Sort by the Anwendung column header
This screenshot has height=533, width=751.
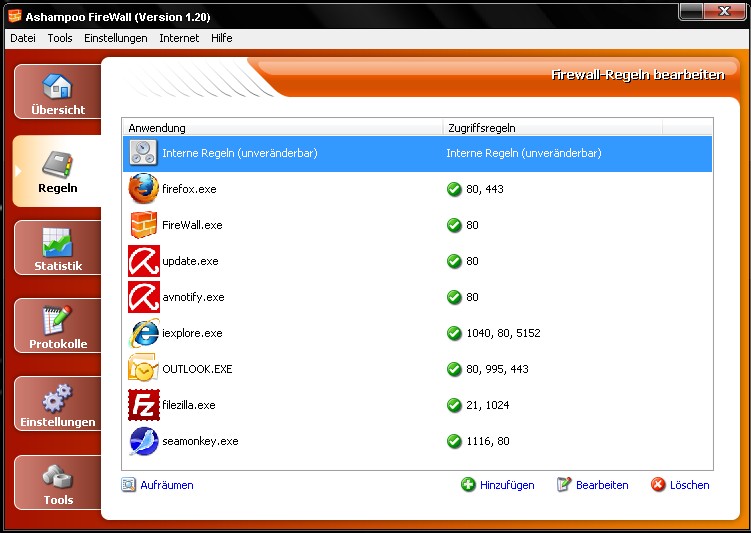point(282,128)
